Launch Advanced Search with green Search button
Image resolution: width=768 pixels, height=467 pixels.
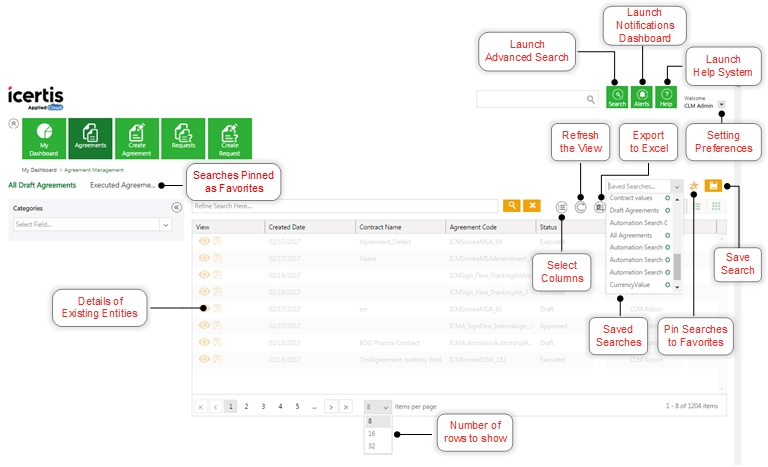(x=617, y=97)
